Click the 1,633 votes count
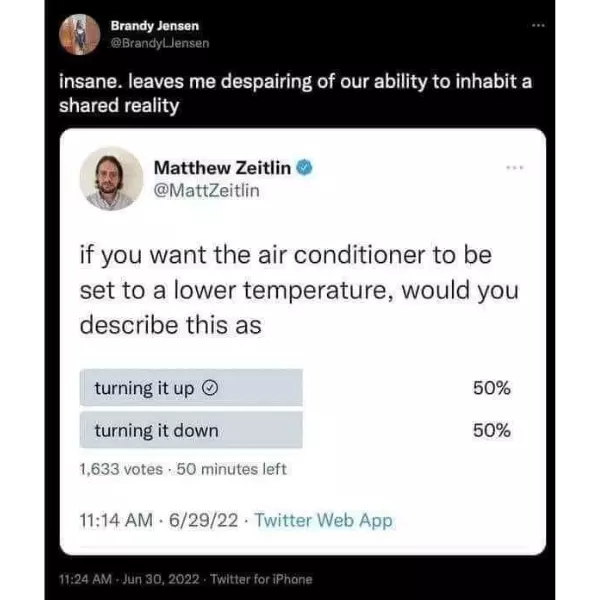This screenshot has height=600, width=600. click(x=120, y=469)
